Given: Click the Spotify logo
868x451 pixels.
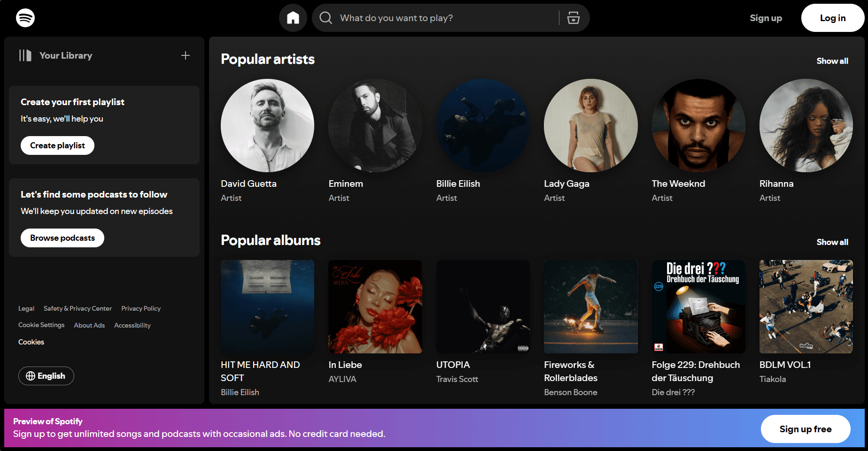Looking at the screenshot, I should (25, 18).
